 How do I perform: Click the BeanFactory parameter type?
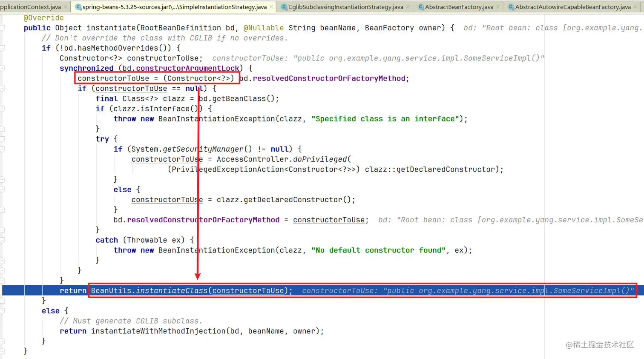(x=389, y=28)
